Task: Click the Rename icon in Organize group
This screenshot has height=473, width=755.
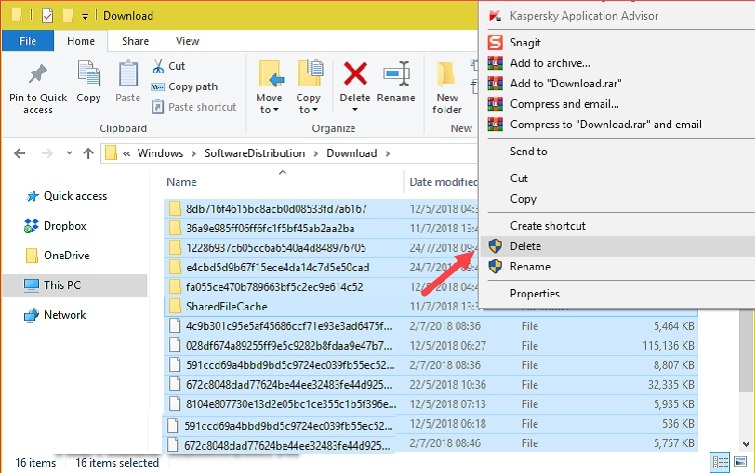Action: click(x=396, y=76)
